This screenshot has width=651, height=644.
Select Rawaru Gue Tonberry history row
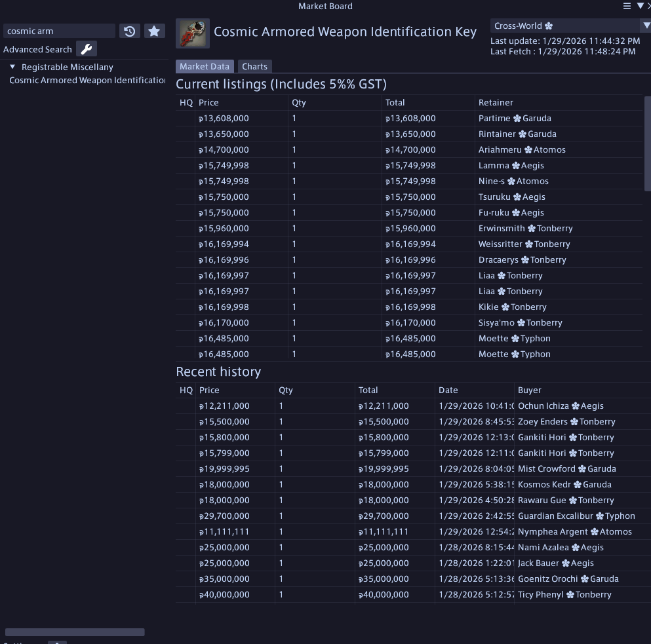[414, 501]
